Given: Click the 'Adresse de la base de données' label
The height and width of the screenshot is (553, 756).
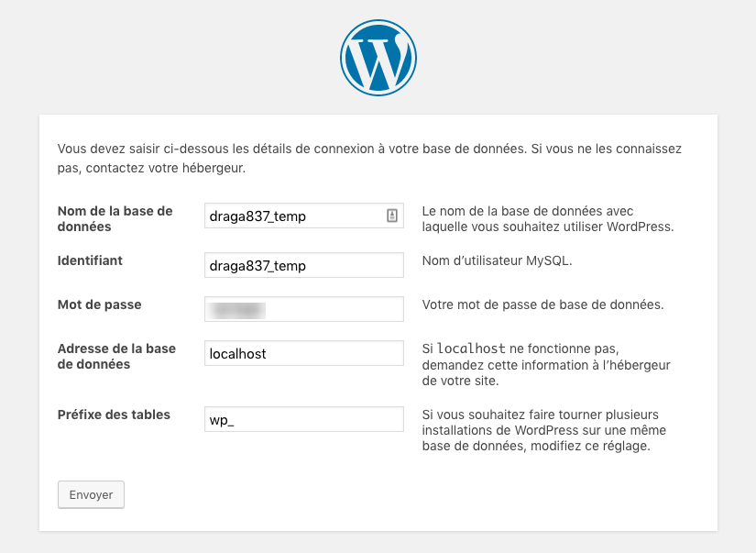Looking at the screenshot, I should [x=116, y=356].
